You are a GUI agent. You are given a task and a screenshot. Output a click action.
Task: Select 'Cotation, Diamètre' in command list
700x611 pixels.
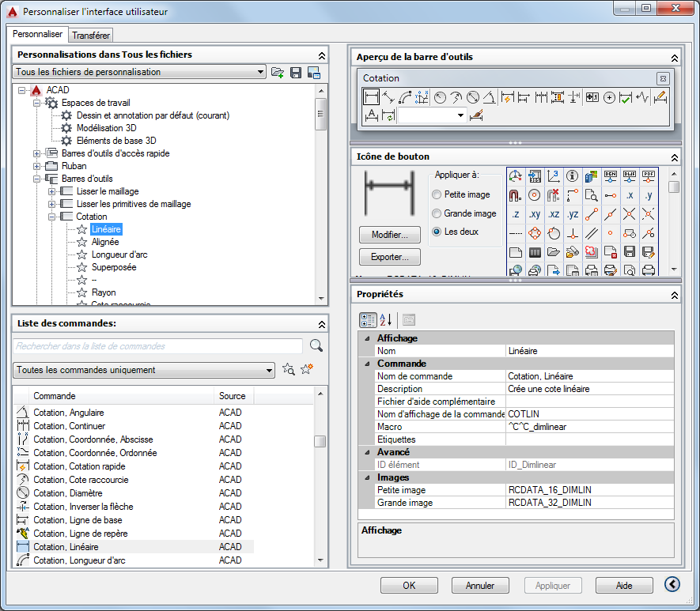[x=68, y=493]
